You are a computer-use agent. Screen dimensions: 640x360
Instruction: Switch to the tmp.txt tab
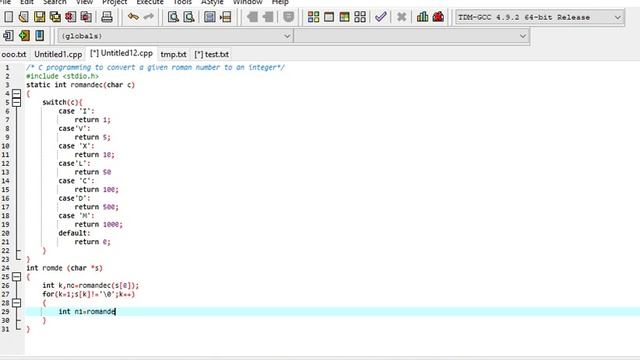[173, 54]
